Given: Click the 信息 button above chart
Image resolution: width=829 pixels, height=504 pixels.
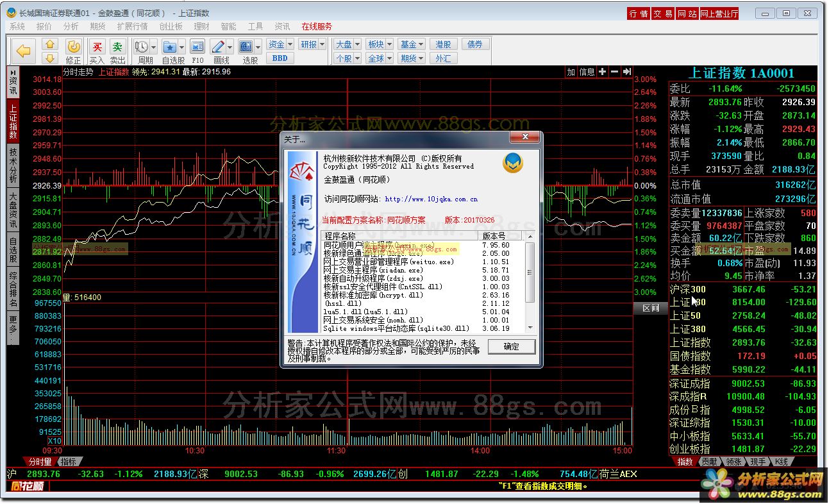Looking at the screenshot, I should point(587,72).
